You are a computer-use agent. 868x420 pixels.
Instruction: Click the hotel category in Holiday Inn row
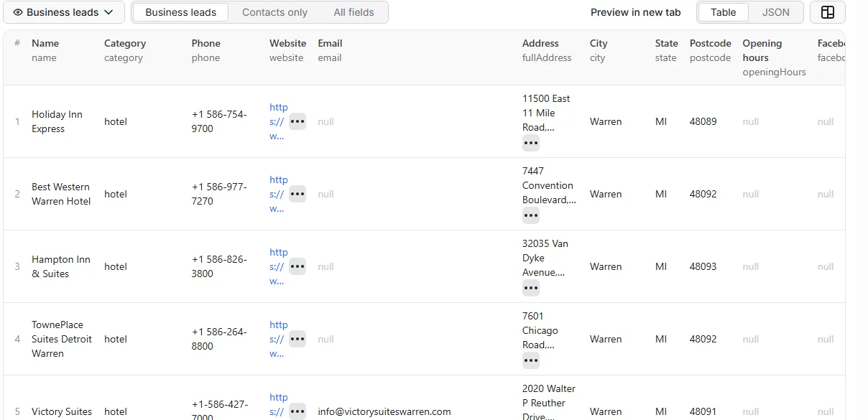[x=116, y=121]
